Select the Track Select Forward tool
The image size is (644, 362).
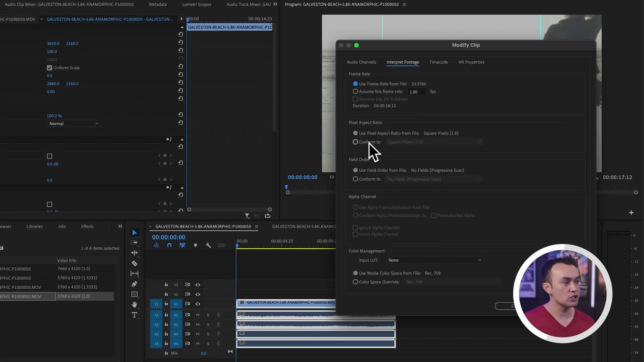(134, 242)
